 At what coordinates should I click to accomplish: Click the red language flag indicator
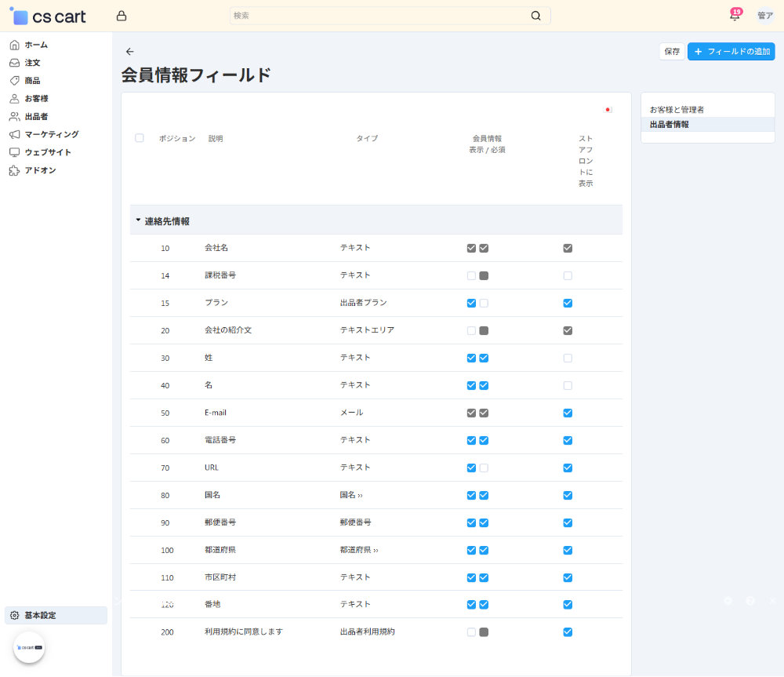tap(609, 110)
